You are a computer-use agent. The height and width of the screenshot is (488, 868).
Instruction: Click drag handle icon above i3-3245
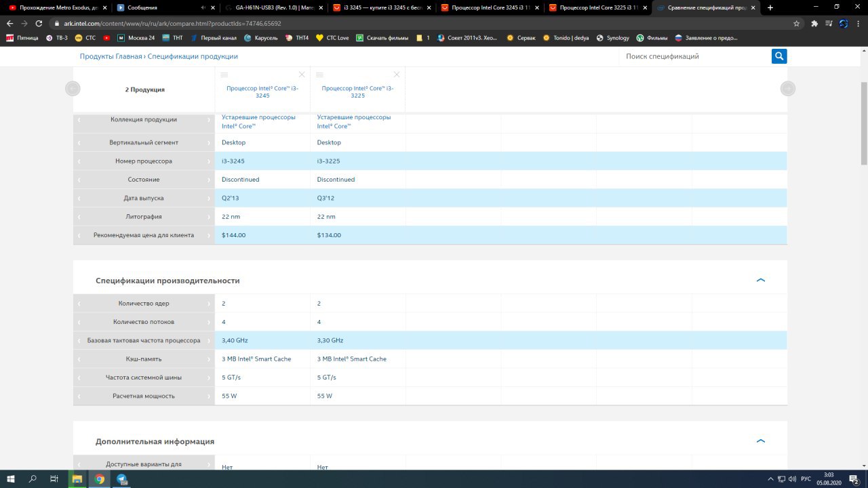tap(224, 75)
